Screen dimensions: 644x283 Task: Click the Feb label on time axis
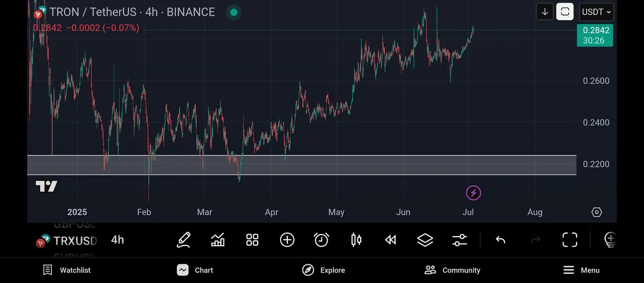point(144,212)
